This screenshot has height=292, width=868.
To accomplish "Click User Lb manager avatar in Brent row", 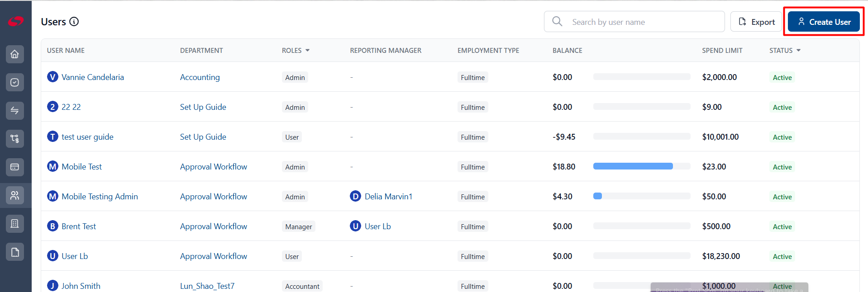I will 356,226.
